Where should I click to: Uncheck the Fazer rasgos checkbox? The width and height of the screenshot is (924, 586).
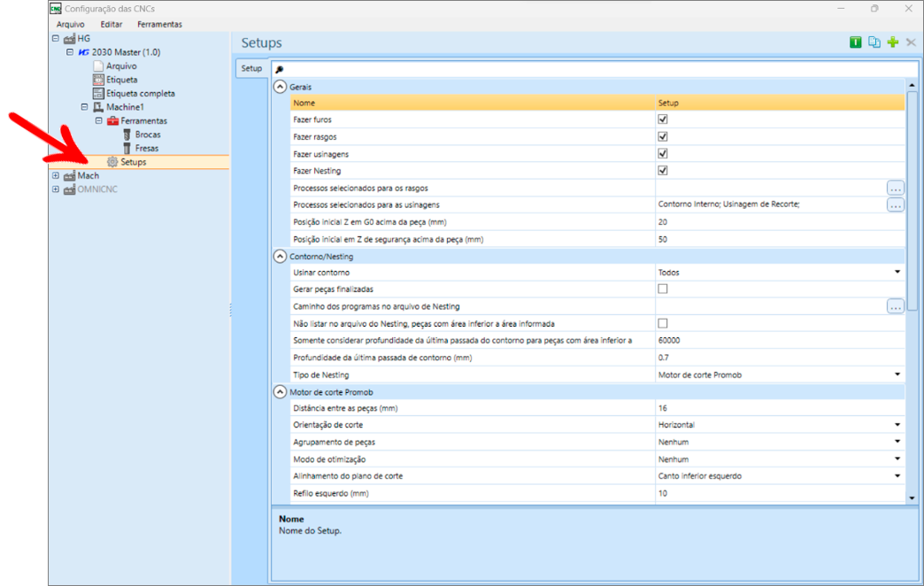[x=663, y=137]
